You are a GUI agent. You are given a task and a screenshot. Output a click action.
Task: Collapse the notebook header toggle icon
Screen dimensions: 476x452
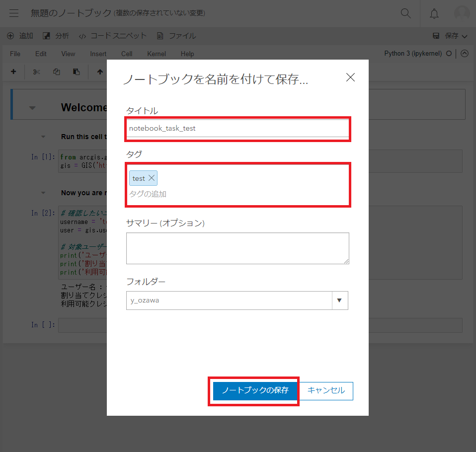(x=465, y=54)
